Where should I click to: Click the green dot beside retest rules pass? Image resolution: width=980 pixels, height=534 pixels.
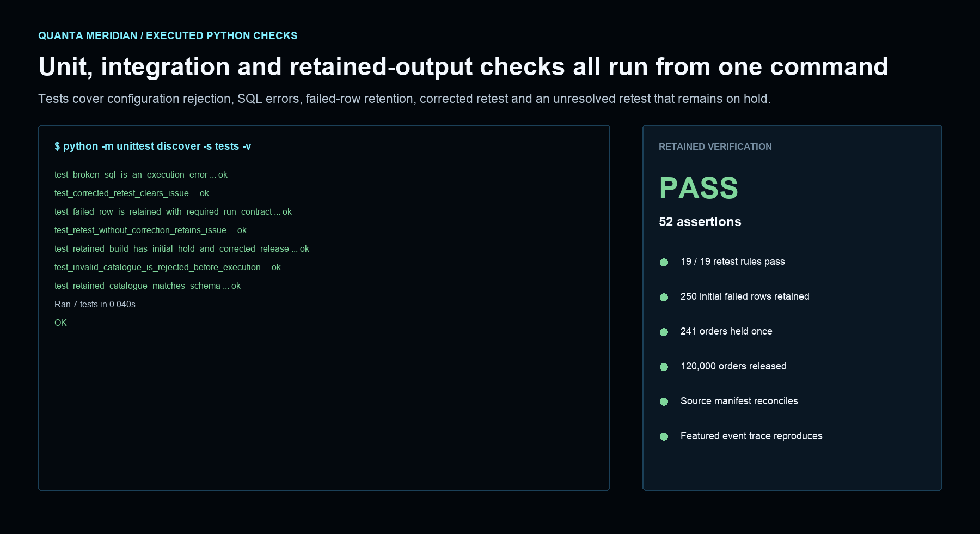(664, 262)
